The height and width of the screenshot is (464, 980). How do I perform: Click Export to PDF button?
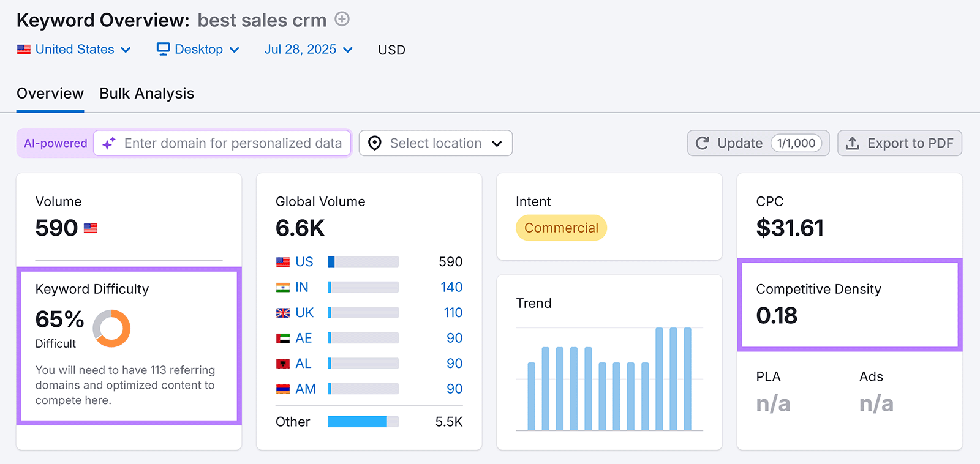pos(899,143)
